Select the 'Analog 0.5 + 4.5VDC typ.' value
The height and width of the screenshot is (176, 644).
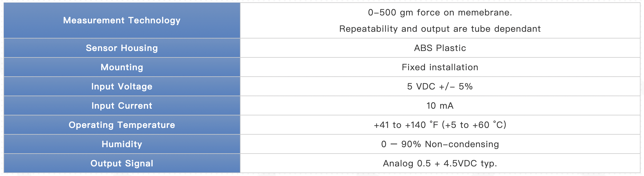[x=440, y=163]
